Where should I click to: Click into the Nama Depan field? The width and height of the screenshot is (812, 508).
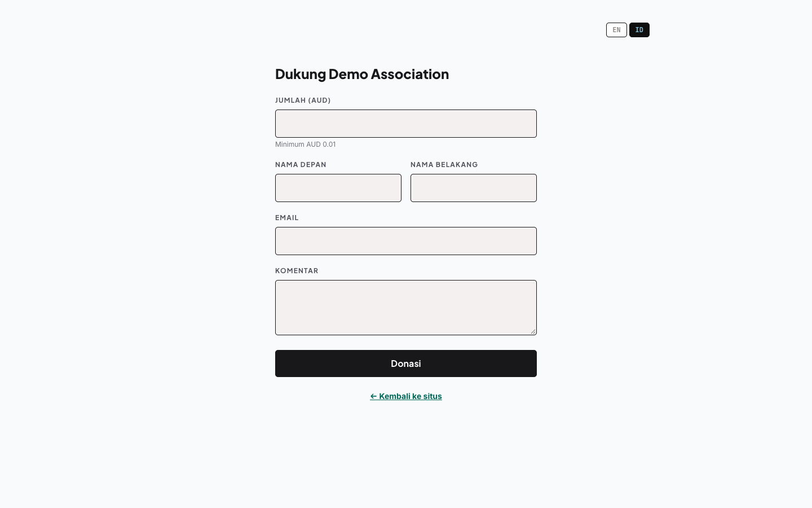point(338,188)
